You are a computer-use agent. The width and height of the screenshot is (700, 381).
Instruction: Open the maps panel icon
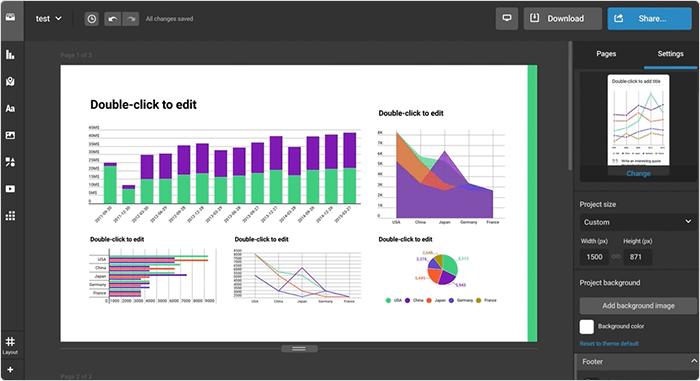tap(10, 82)
